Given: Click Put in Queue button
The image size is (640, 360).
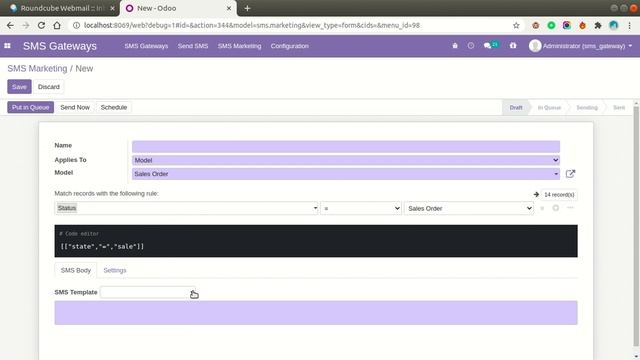Looking at the screenshot, I should click(31, 107).
